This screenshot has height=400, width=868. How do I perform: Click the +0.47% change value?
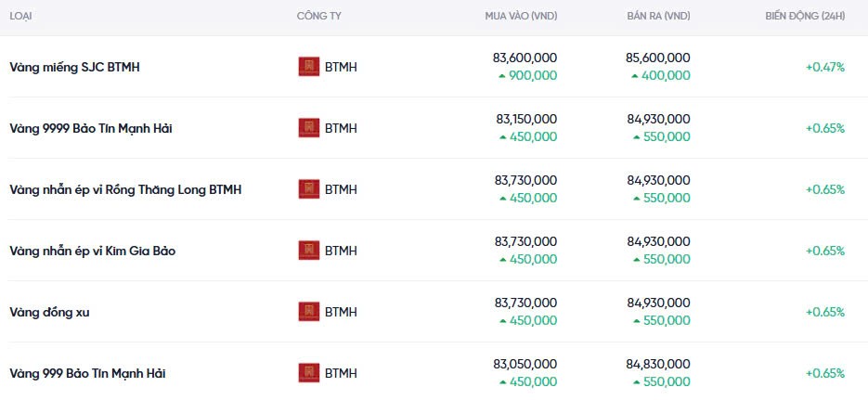tap(824, 67)
